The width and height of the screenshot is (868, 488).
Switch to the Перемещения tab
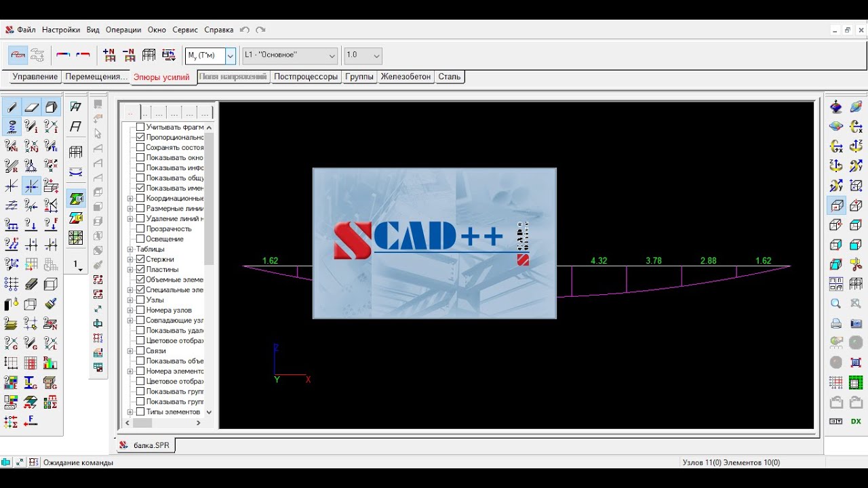[96, 77]
